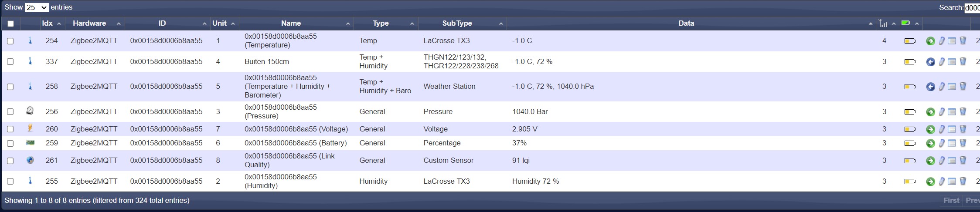Sort by battery level column icon

(x=906, y=23)
